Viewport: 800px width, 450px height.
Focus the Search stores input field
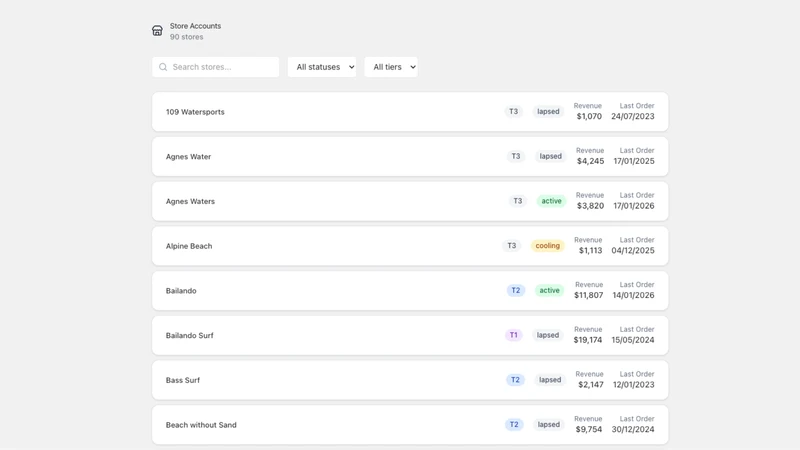click(215, 67)
